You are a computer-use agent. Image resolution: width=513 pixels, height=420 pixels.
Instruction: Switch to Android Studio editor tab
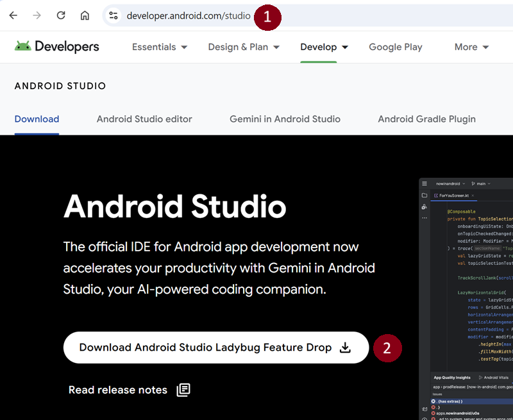click(144, 119)
